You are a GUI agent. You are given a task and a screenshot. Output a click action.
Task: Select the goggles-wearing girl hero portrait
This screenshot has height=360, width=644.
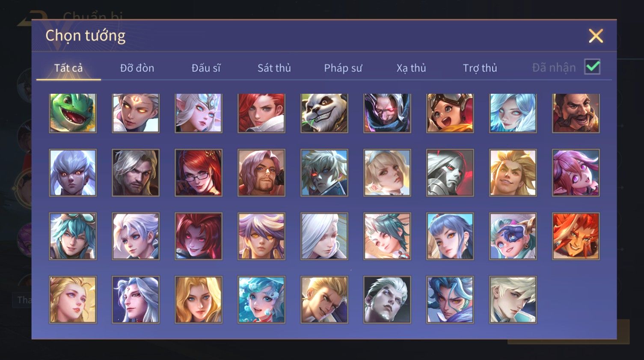450,113
